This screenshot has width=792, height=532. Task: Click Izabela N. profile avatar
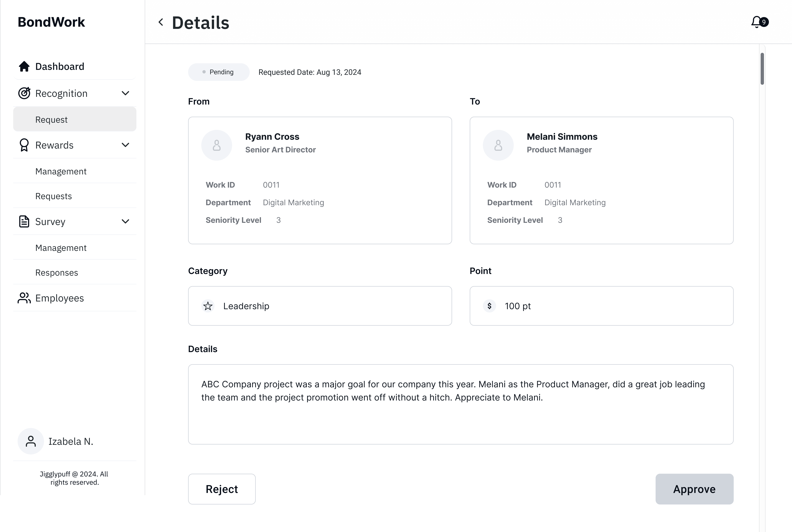(x=31, y=441)
